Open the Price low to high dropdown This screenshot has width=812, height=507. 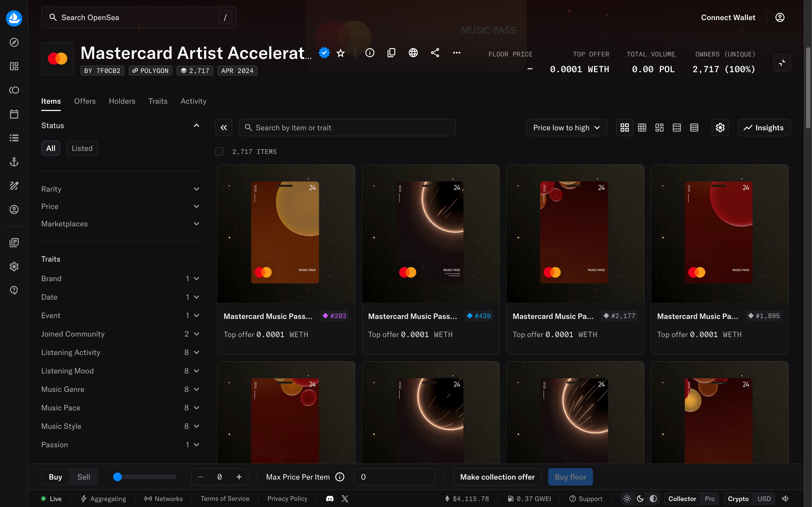tap(566, 128)
